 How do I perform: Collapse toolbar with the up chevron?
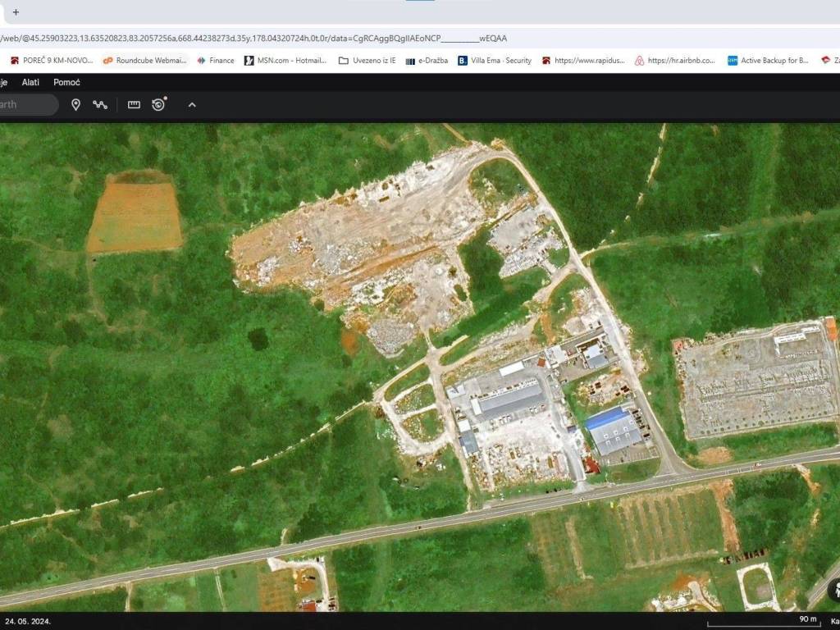[x=192, y=105]
